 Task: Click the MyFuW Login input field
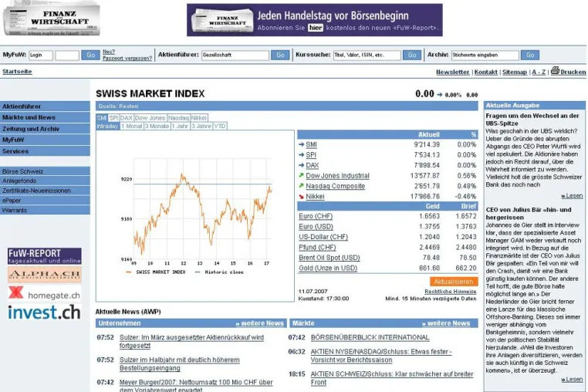(x=41, y=55)
